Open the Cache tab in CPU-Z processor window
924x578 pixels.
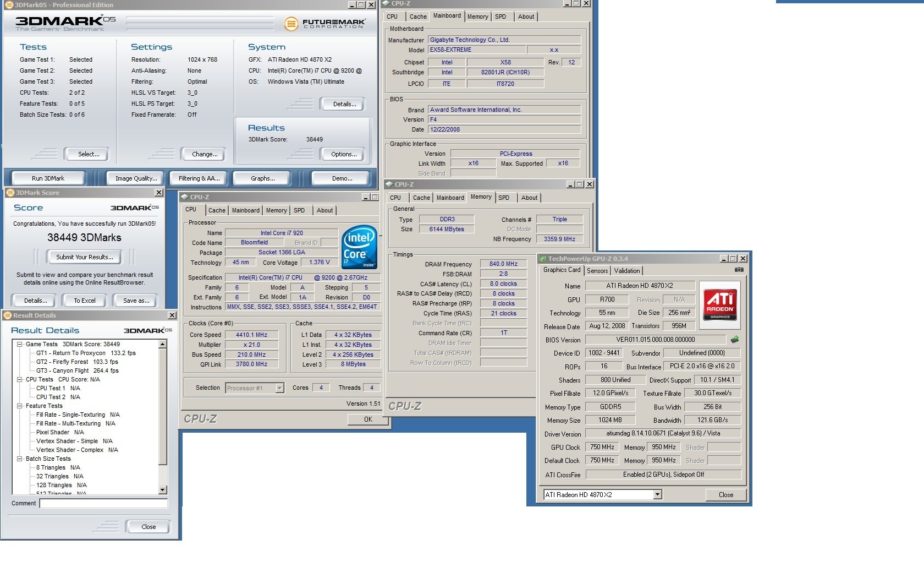[217, 210]
